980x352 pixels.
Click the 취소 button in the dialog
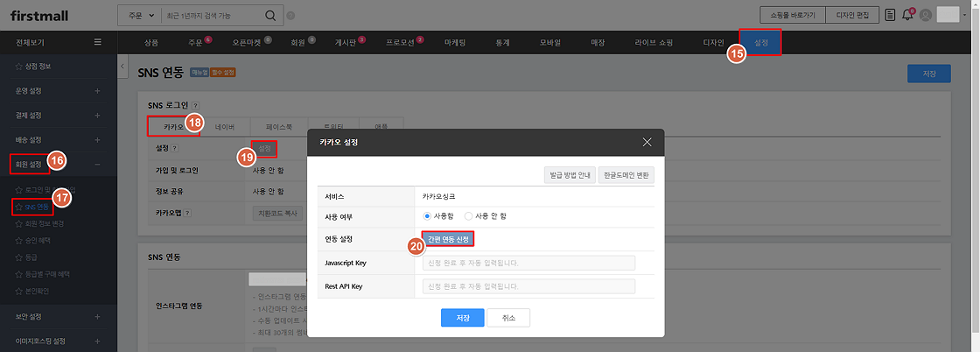coord(508,318)
